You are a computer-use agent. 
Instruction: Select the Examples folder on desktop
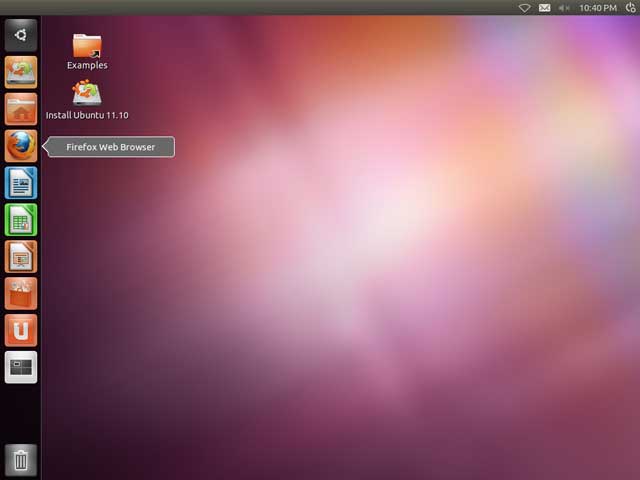tap(87, 45)
